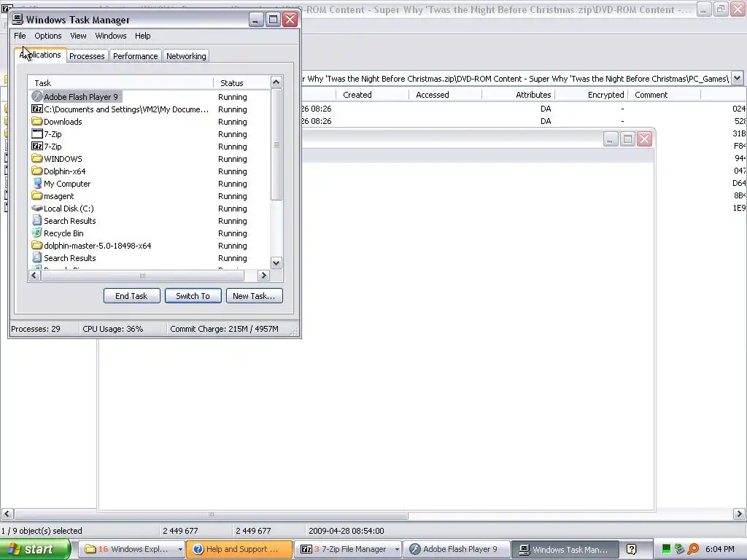Open the Start menu

34,550
